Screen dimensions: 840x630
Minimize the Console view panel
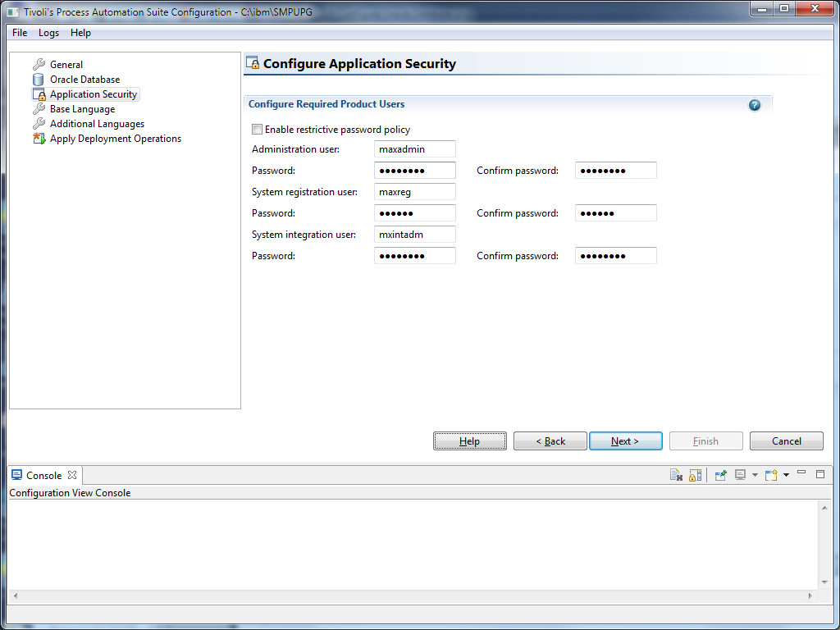click(x=801, y=473)
